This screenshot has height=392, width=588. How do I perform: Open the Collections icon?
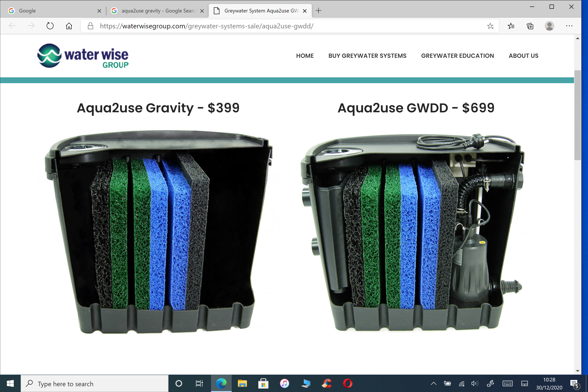pyautogui.click(x=530, y=26)
